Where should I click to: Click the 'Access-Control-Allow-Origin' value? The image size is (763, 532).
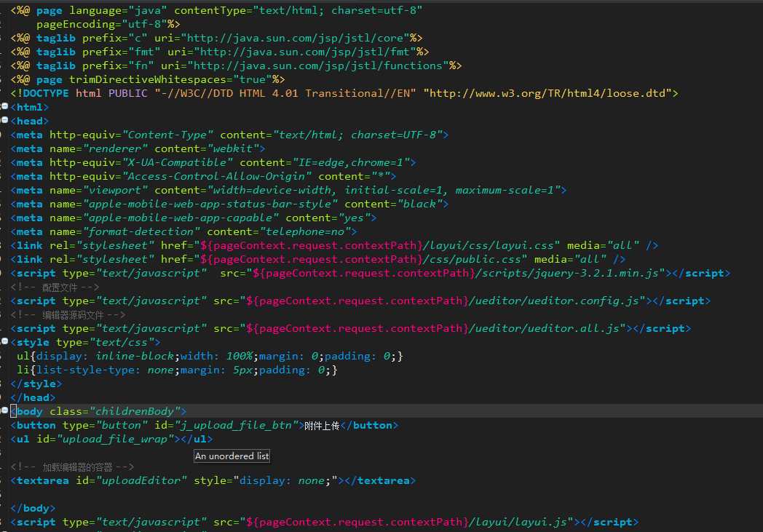(x=216, y=177)
